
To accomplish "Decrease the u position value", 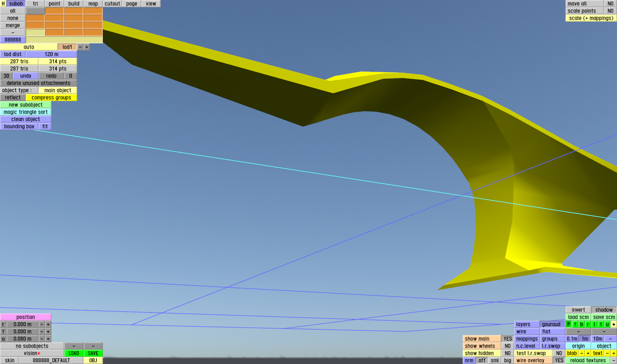I will coord(42,339).
